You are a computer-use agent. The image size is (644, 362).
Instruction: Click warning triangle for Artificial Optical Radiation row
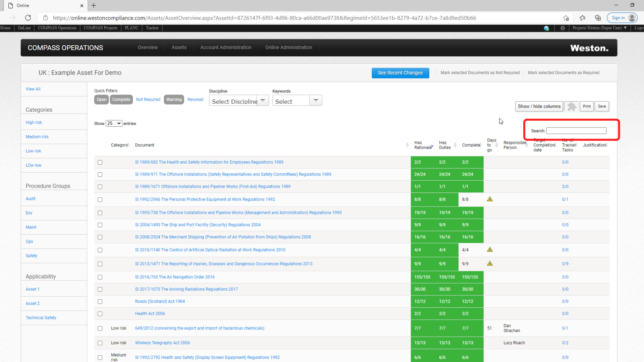(x=490, y=249)
